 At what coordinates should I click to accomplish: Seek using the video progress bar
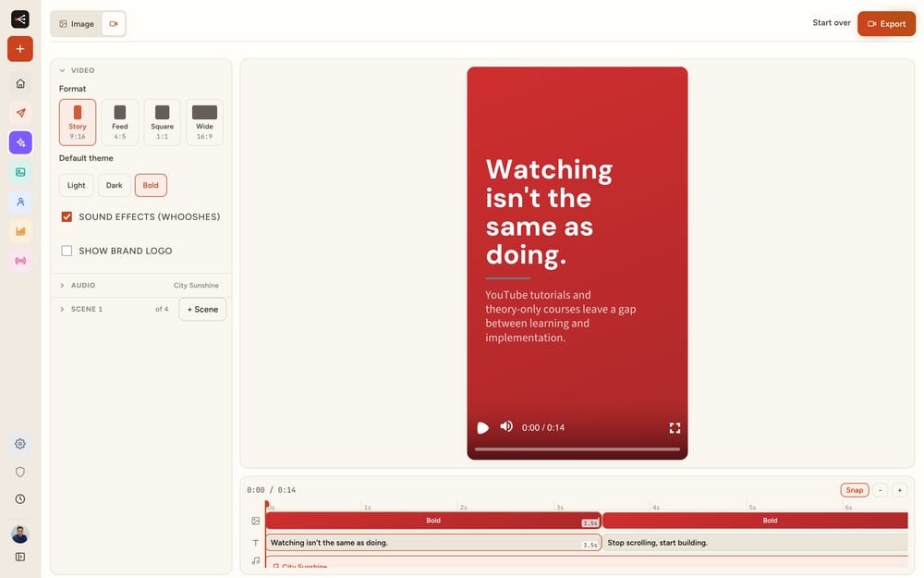577,449
